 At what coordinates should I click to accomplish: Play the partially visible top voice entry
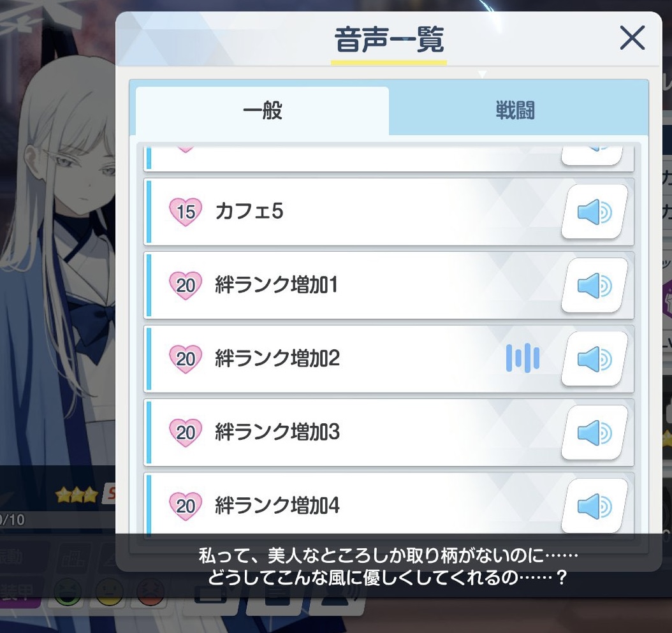click(x=592, y=155)
